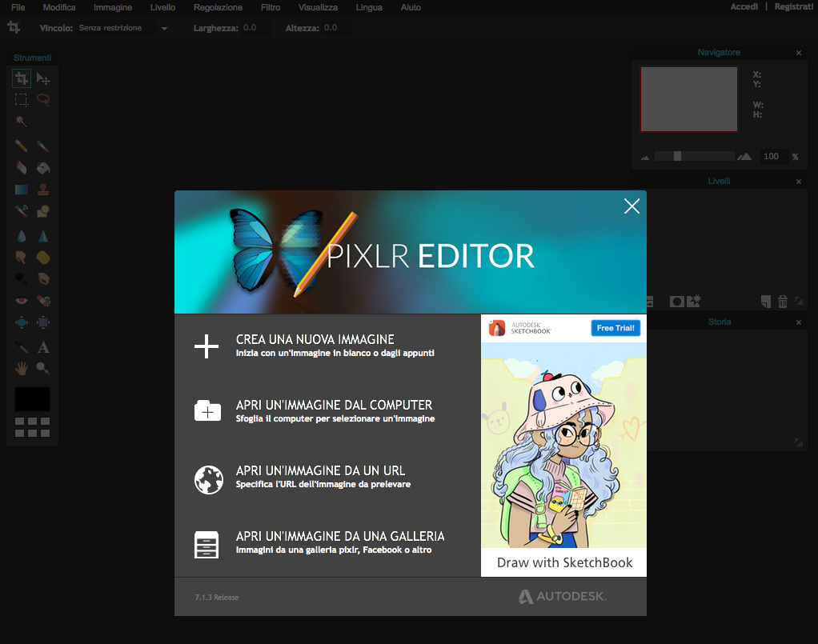Open the Aiuto menu
Screen dimensions: 818x644
411,7
